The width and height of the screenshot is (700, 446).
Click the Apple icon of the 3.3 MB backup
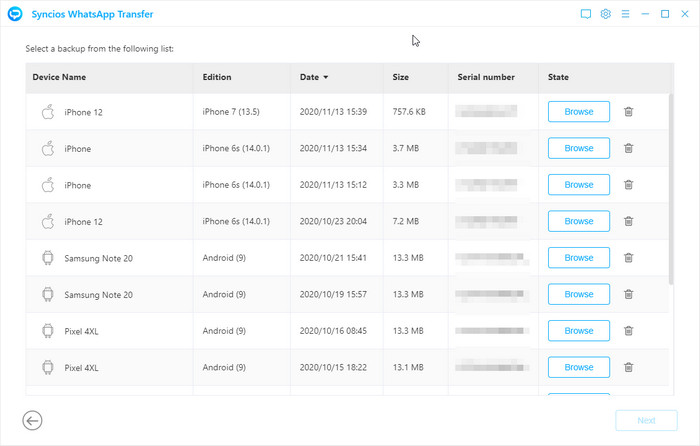tap(48, 185)
